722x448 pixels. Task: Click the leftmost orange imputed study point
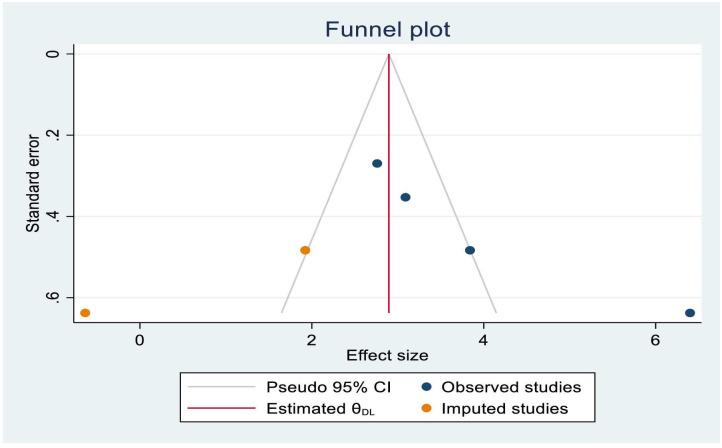point(85,313)
